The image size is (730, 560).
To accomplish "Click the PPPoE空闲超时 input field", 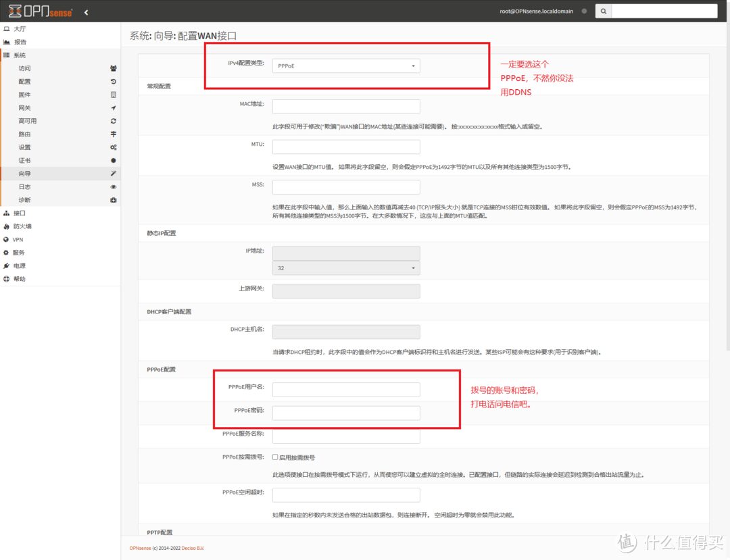I will [346, 494].
